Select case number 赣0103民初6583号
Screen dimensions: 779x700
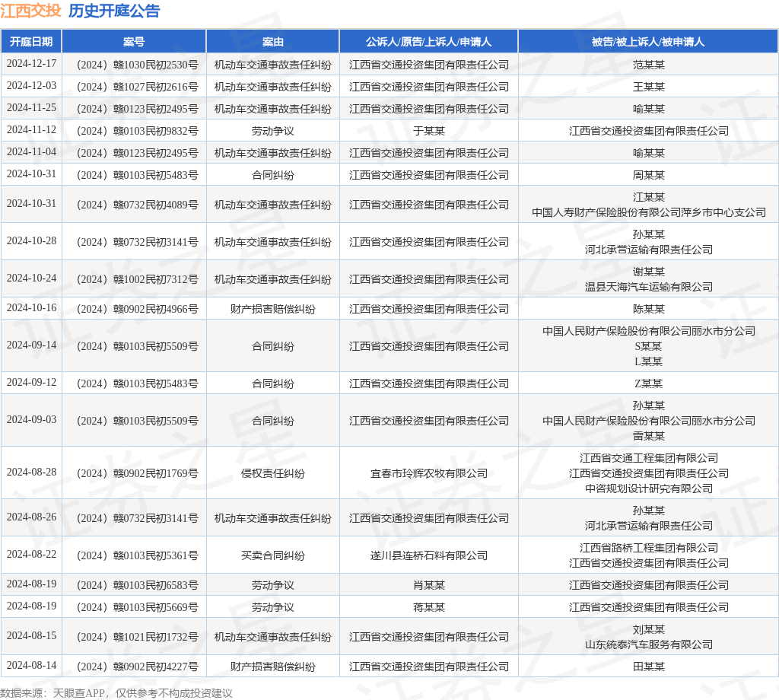tap(138, 585)
